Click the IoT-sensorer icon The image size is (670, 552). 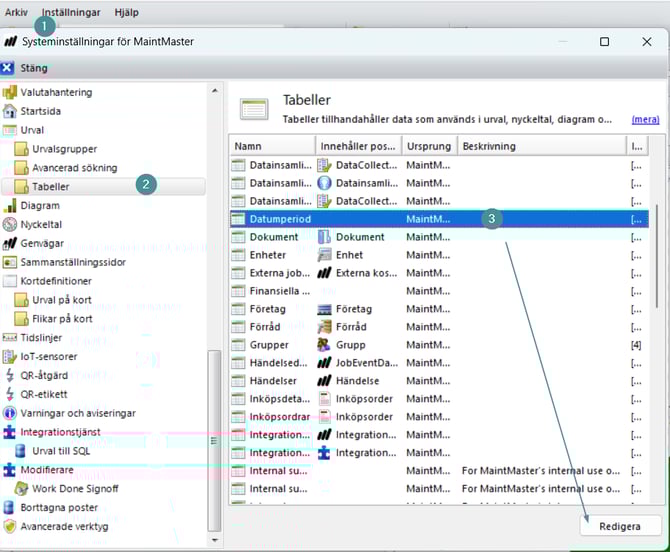[x=10, y=356]
